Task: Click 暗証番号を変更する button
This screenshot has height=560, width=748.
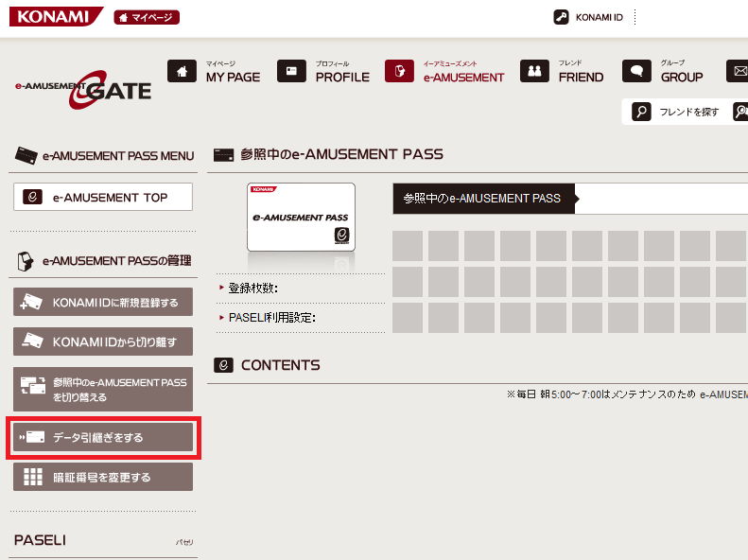Action: pos(103,477)
